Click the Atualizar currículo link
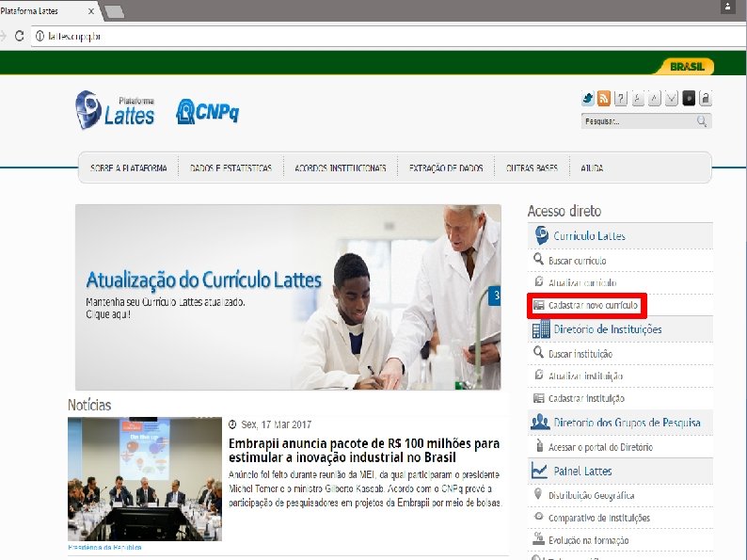Viewport: 747px width, 560px height. pyautogui.click(x=582, y=282)
